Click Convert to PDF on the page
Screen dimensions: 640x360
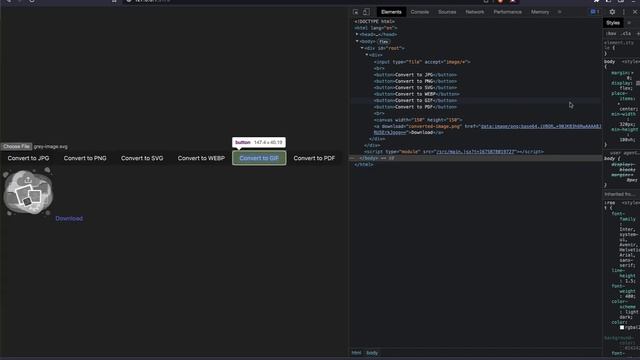pyautogui.click(x=314, y=158)
